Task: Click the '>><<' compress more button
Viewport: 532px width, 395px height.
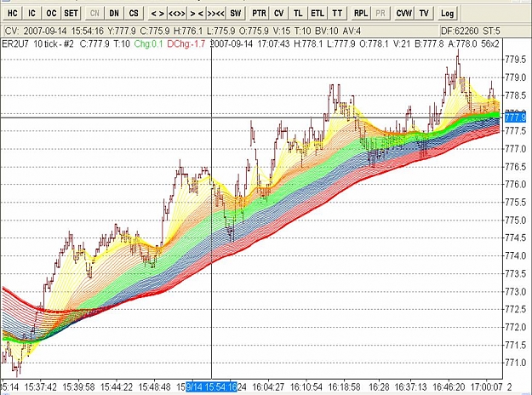Action: pyautogui.click(x=216, y=14)
